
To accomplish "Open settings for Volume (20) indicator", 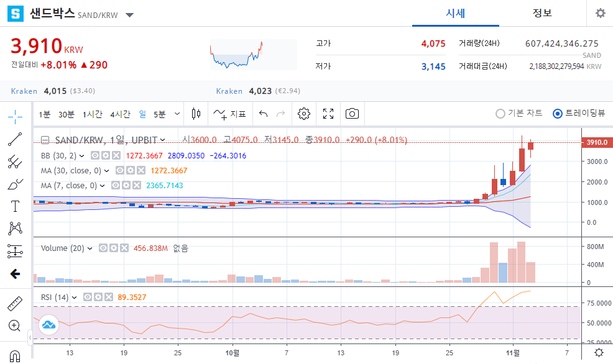I will (113, 248).
